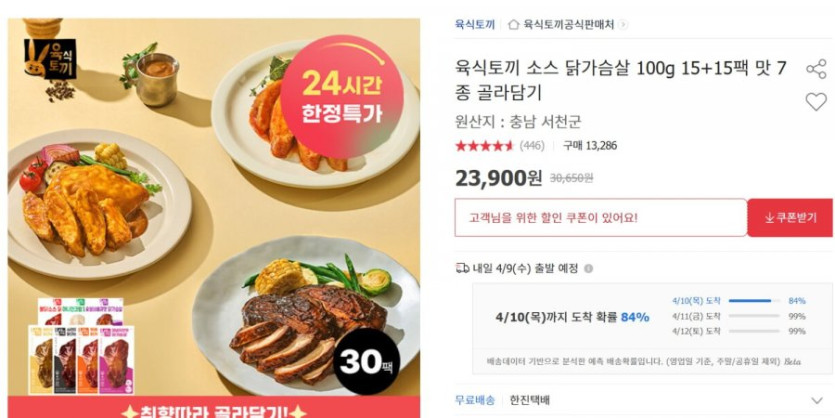Click the delivery truck icon

(x=462, y=268)
